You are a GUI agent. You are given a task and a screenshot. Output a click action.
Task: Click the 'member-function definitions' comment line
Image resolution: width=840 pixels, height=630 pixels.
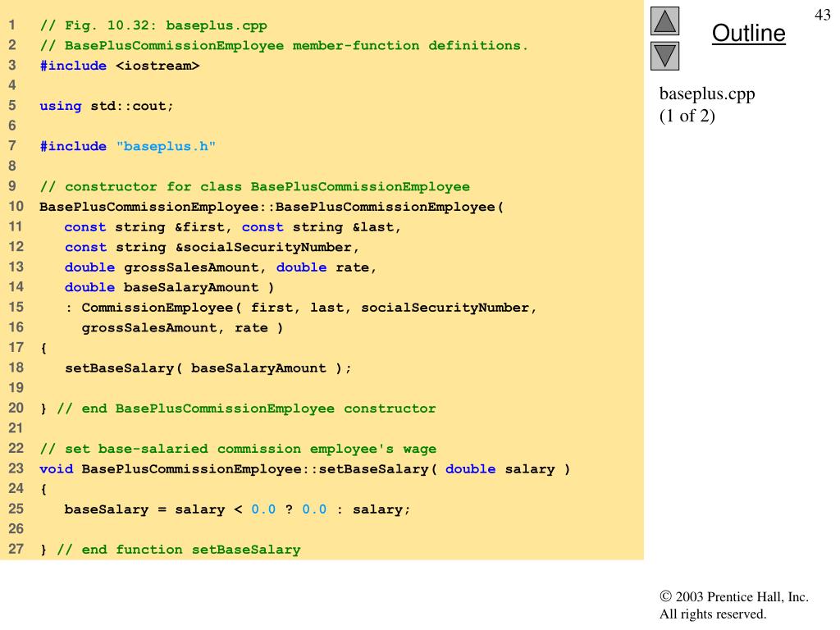(284, 46)
